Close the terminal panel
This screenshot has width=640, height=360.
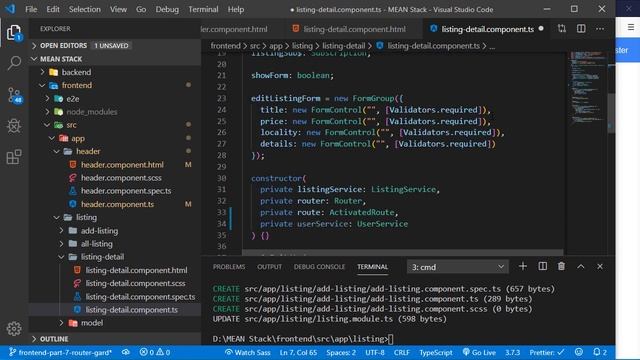tap(600, 267)
